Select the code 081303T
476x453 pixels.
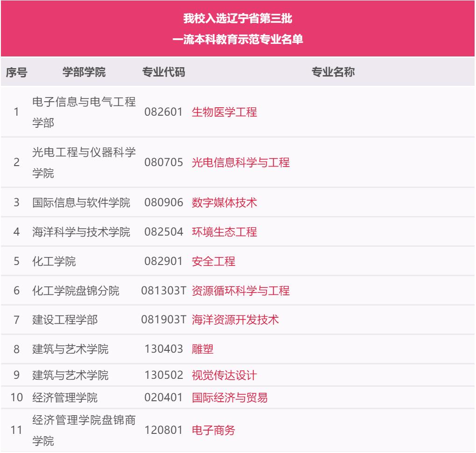pos(164,291)
